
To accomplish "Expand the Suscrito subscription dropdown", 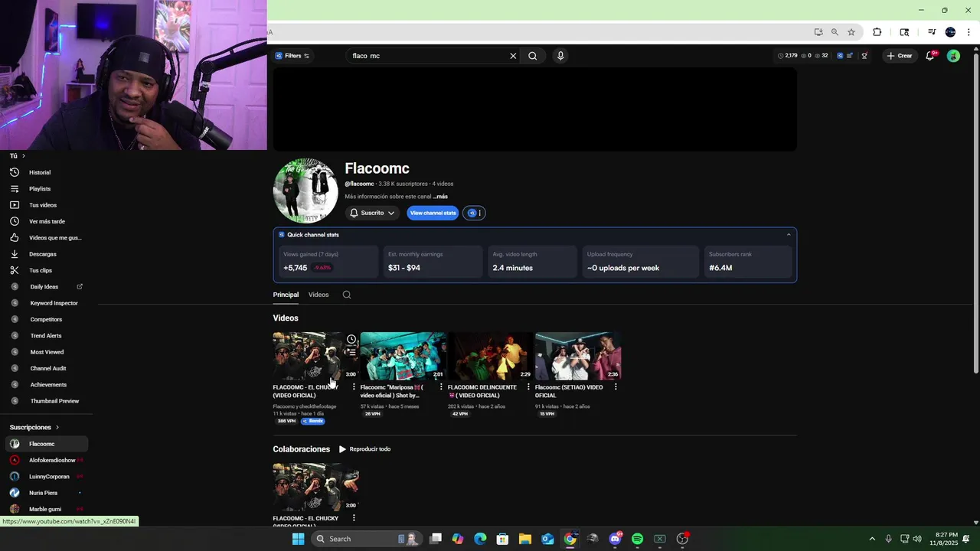I will point(372,213).
